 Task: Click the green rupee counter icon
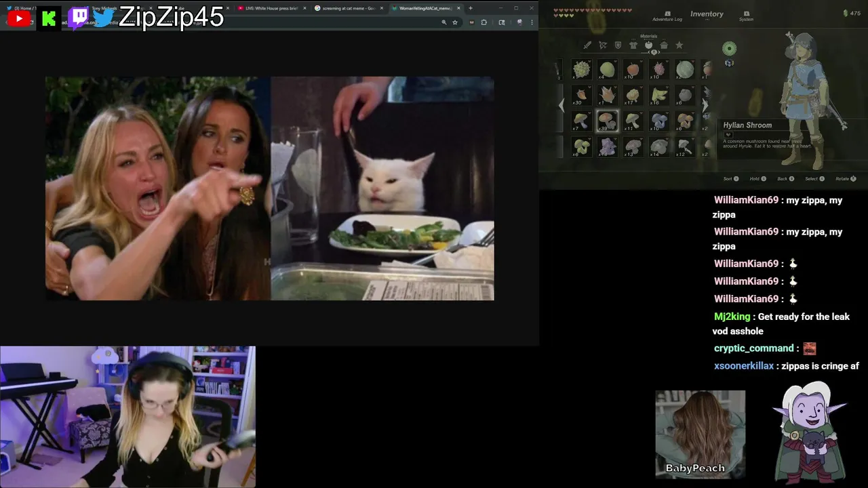coord(845,14)
